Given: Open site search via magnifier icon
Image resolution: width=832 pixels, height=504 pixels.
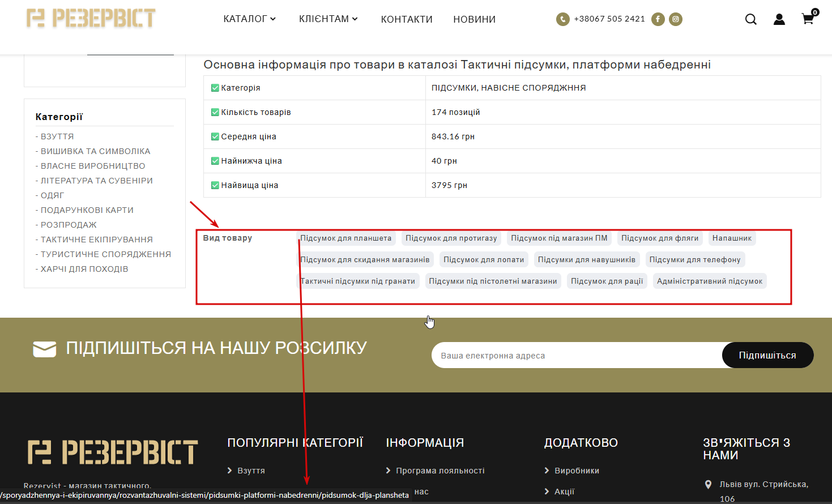Looking at the screenshot, I should (751, 19).
